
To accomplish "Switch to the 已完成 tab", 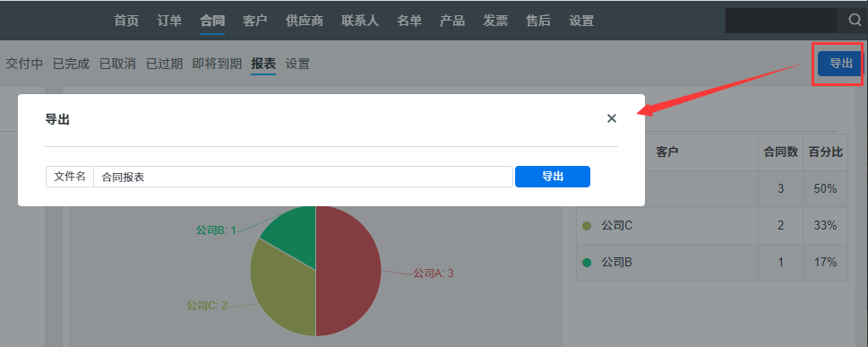I will click(71, 64).
